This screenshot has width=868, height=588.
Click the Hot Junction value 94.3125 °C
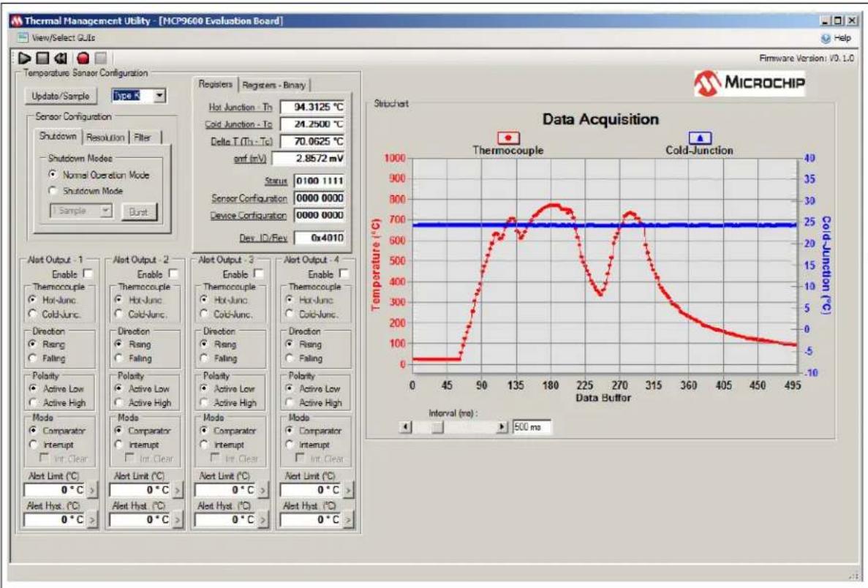coord(313,107)
